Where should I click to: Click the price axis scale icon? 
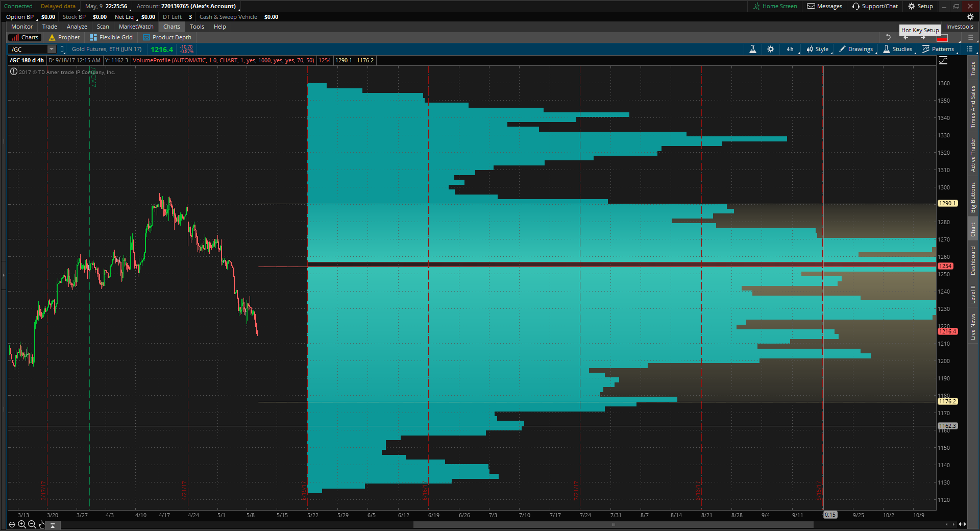pyautogui.click(x=943, y=61)
